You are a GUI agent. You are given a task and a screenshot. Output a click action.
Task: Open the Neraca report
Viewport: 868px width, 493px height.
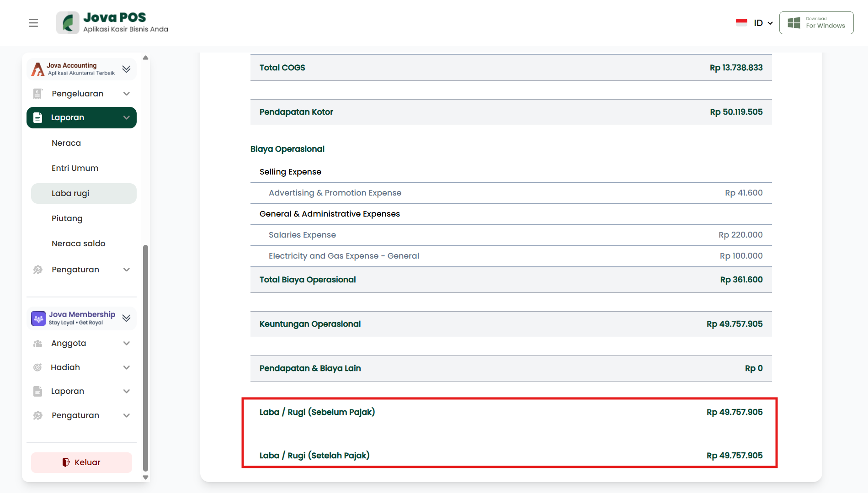[66, 143]
